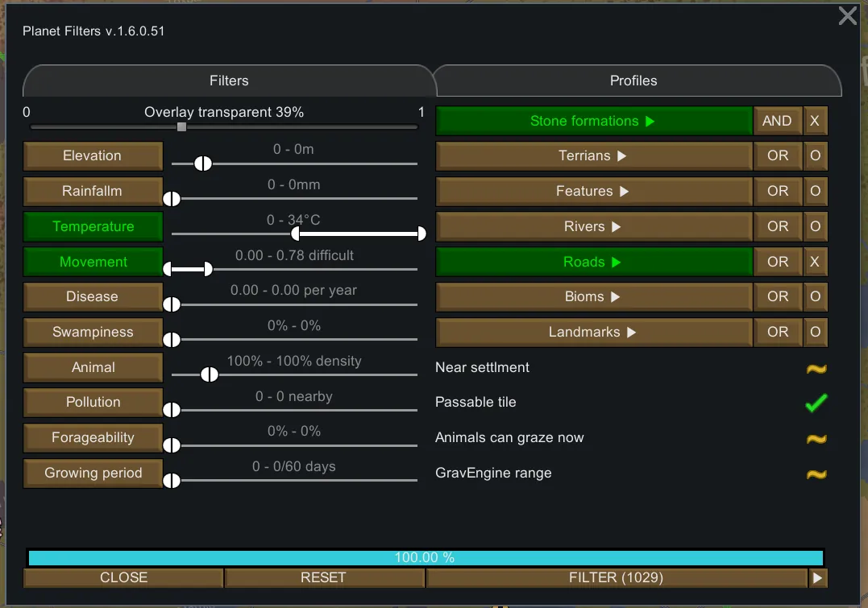Viewport: 868px width, 608px height.
Task: Click the O icon next to Terrians
Action: point(815,156)
